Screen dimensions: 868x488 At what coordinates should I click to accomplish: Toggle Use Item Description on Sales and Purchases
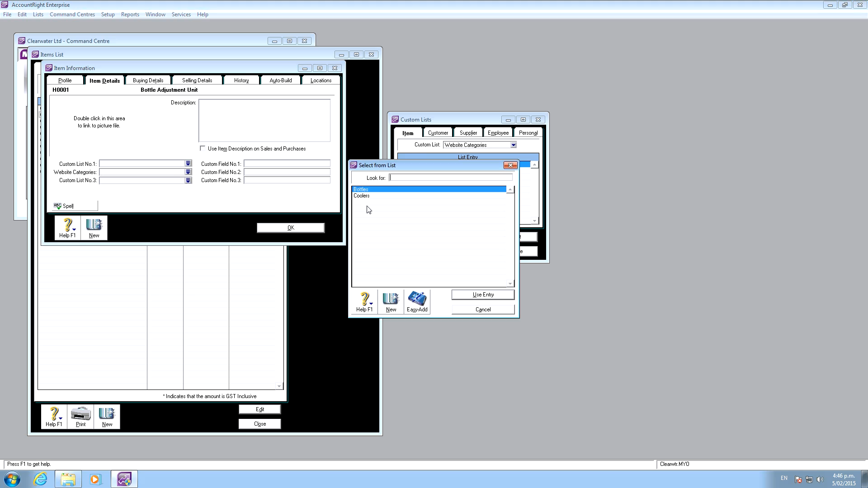[x=203, y=149]
